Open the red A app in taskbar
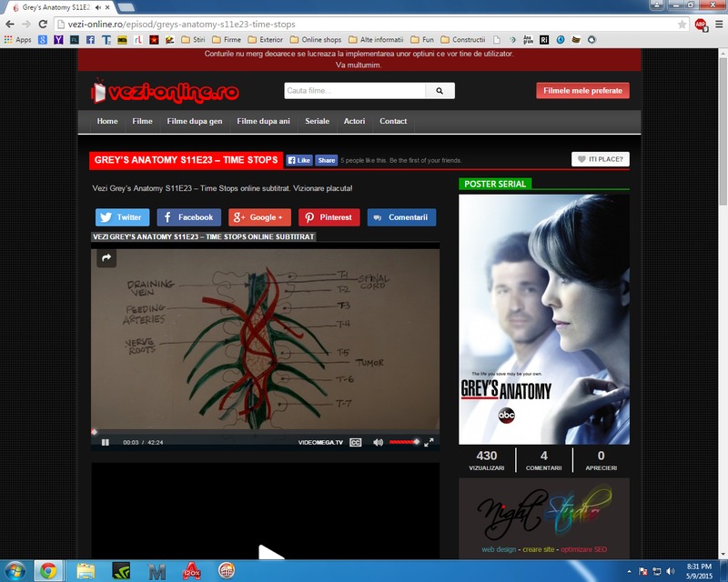728x582 pixels. (191, 571)
